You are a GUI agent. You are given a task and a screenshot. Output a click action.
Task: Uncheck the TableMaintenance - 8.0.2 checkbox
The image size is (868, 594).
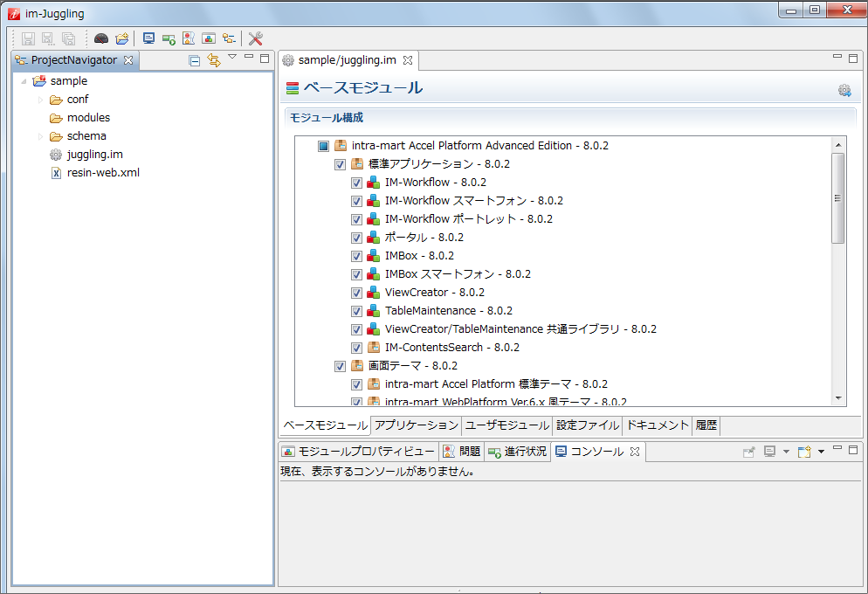click(x=356, y=311)
